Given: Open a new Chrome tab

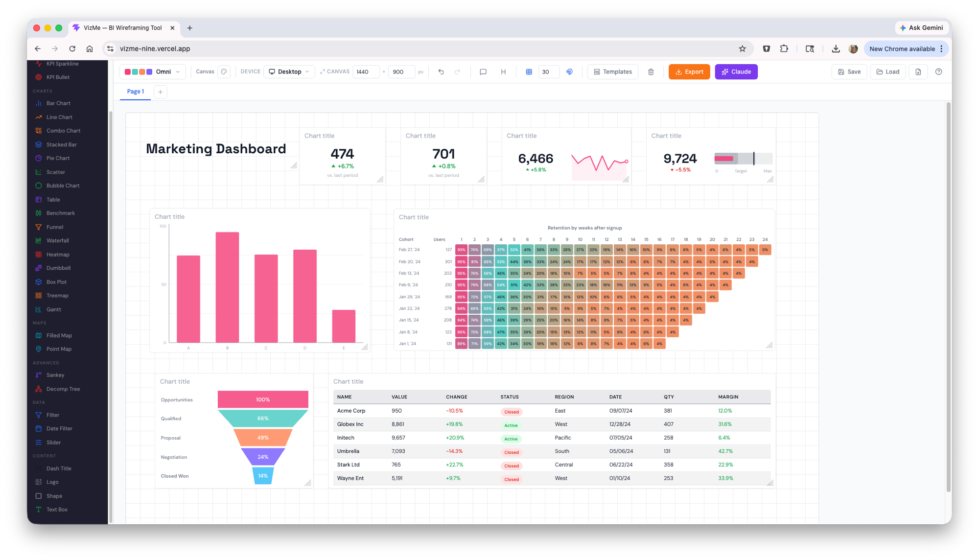Looking at the screenshot, I should (x=190, y=28).
